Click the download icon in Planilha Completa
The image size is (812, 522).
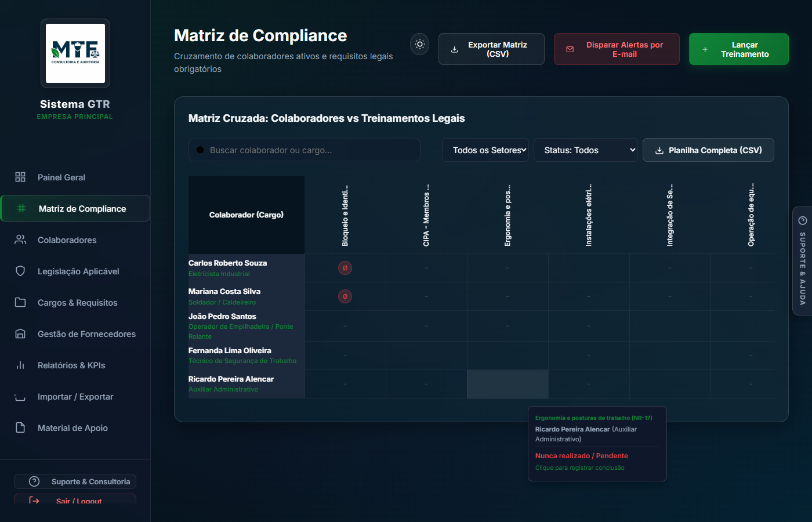click(659, 150)
